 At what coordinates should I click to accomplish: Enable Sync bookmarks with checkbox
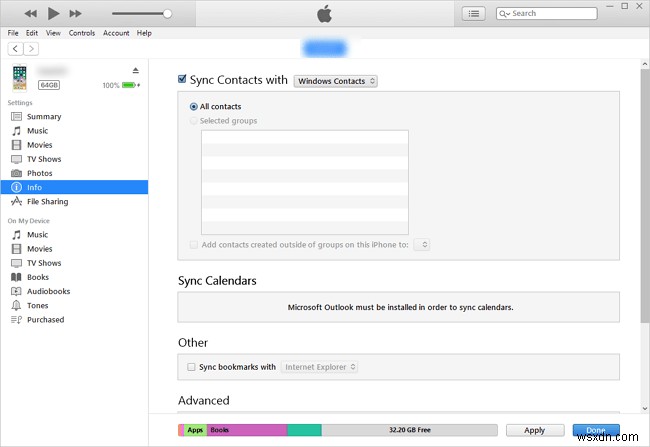coord(191,367)
